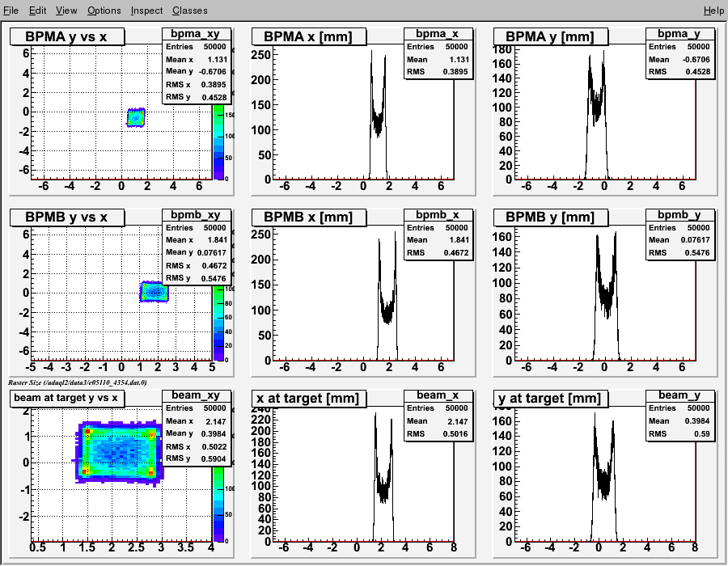Select the 'x at target [mm]' title

(309, 398)
